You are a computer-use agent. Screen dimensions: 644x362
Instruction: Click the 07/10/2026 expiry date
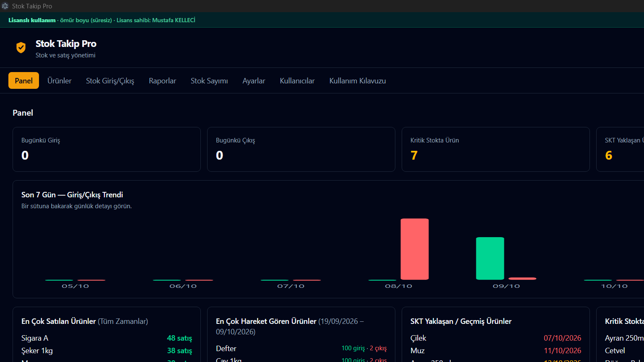563,338
